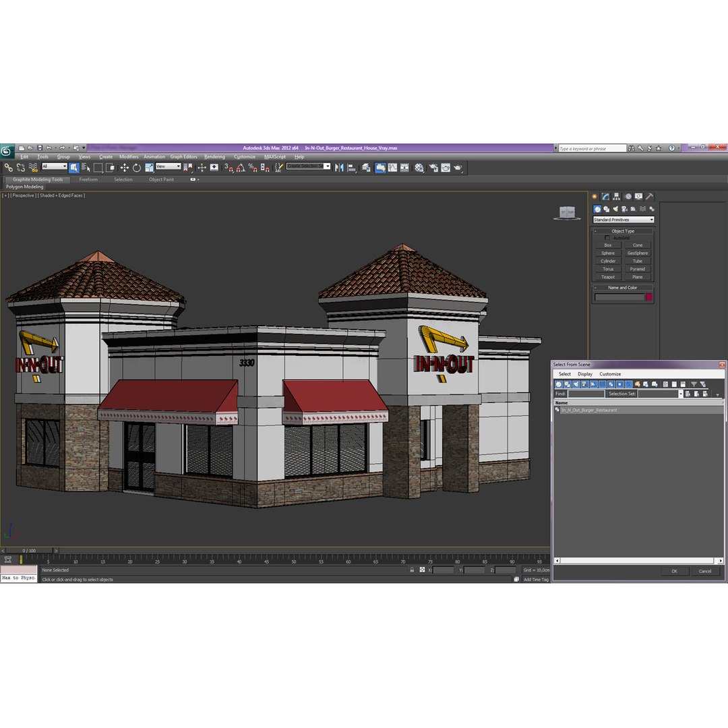The width and height of the screenshot is (728, 728).
Task: Open the Curve Editor
Action: point(393,168)
